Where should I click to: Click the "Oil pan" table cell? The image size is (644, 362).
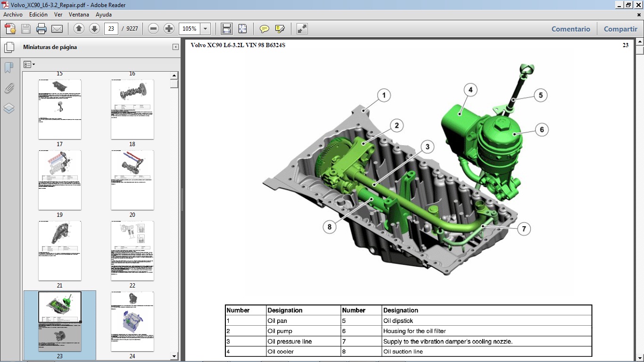(304, 321)
